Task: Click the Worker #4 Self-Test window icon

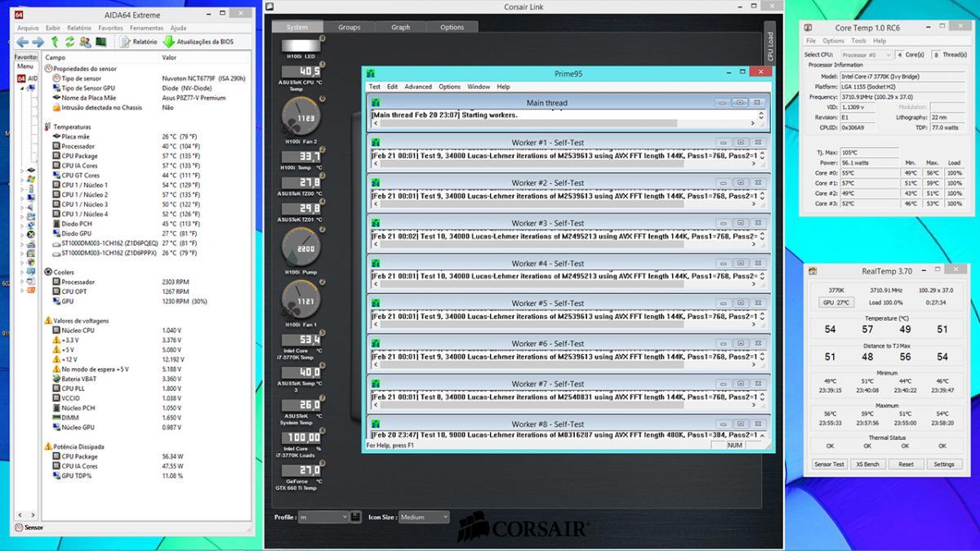Action: [376, 264]
